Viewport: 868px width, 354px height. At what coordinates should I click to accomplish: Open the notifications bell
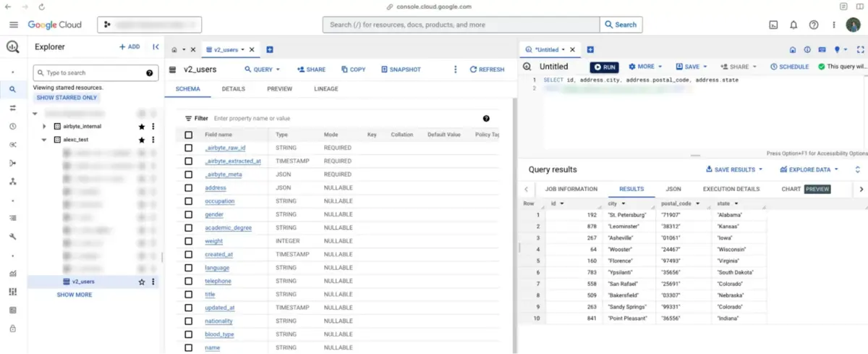(x=793, y=25)
